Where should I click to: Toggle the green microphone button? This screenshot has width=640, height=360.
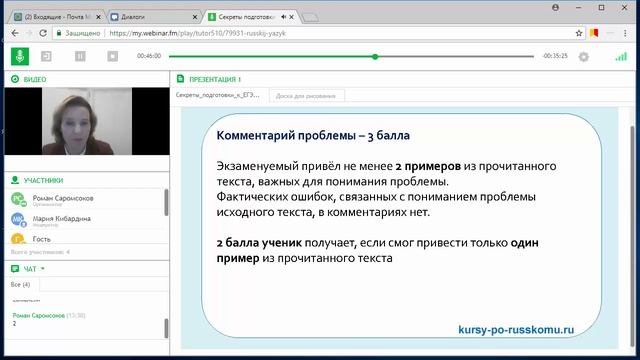20,56
